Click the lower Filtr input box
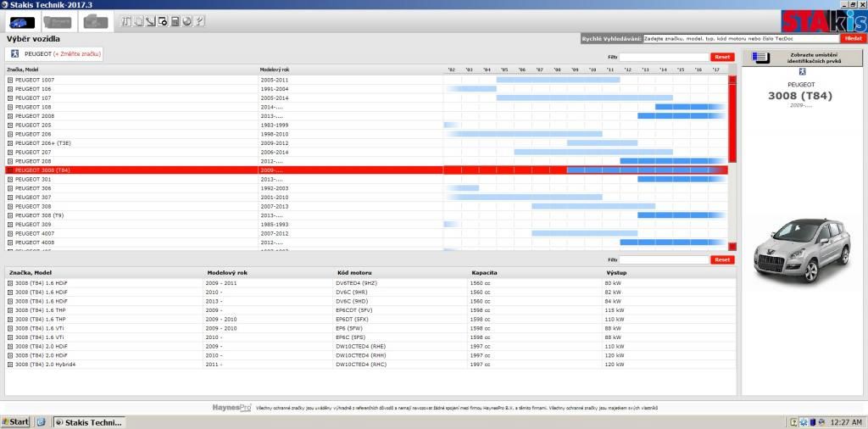868x429 pixels. [664, 259]
